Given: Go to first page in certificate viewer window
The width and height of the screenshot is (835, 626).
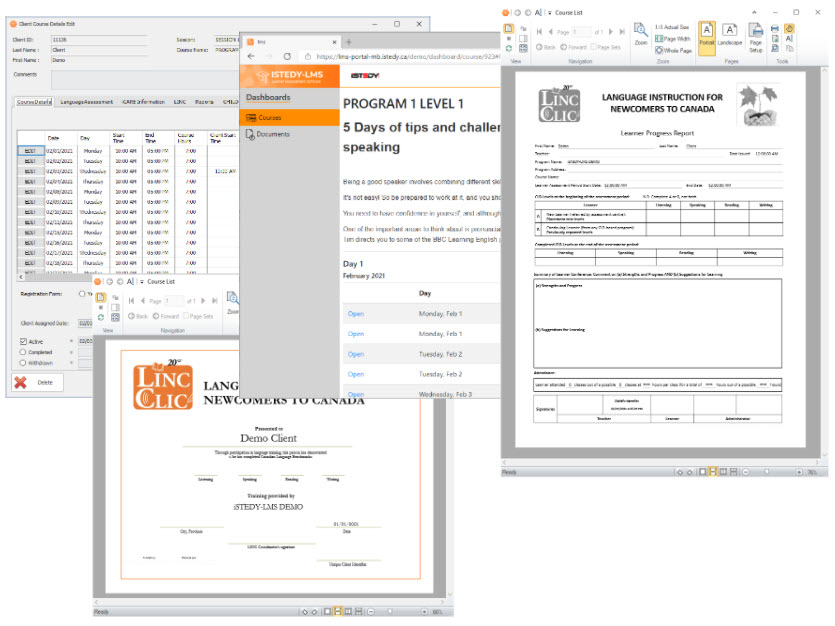Looking at the screenshot, I should click(x=131, y=301).
